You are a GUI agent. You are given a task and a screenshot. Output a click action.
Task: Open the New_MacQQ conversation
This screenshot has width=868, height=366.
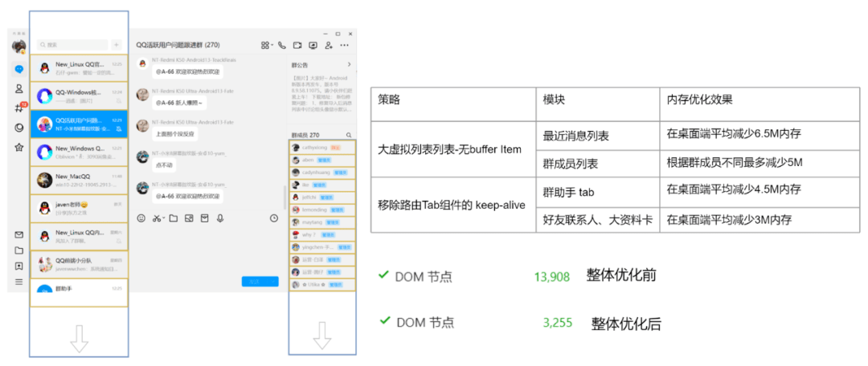tap(79, 181)
